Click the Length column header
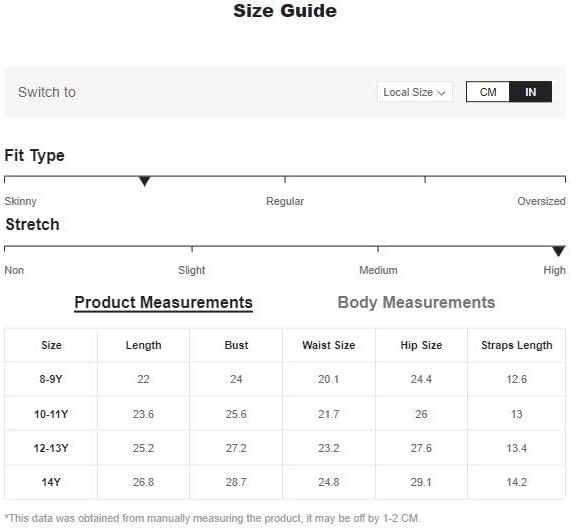 coord(143,345)
